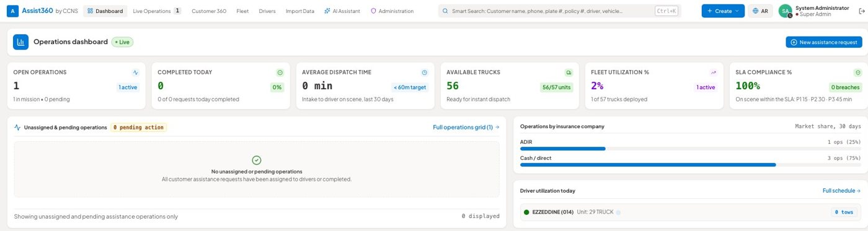Open Customer 360 page
868x231 pixels.
pyautogui.click(x=209, y=11)
